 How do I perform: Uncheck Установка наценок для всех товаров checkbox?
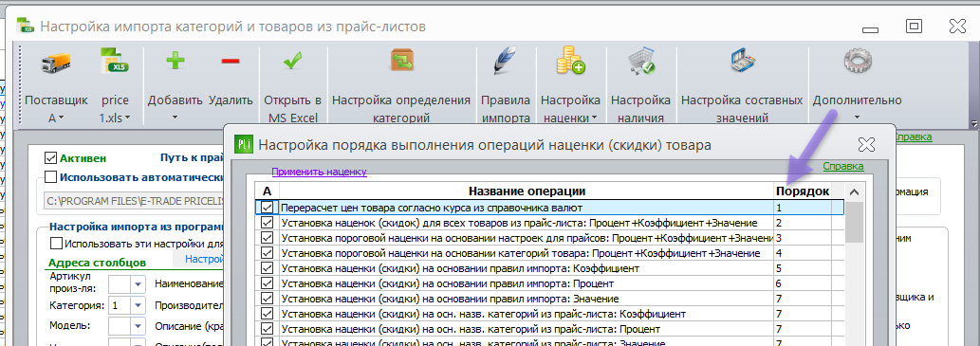pos(268,223)
